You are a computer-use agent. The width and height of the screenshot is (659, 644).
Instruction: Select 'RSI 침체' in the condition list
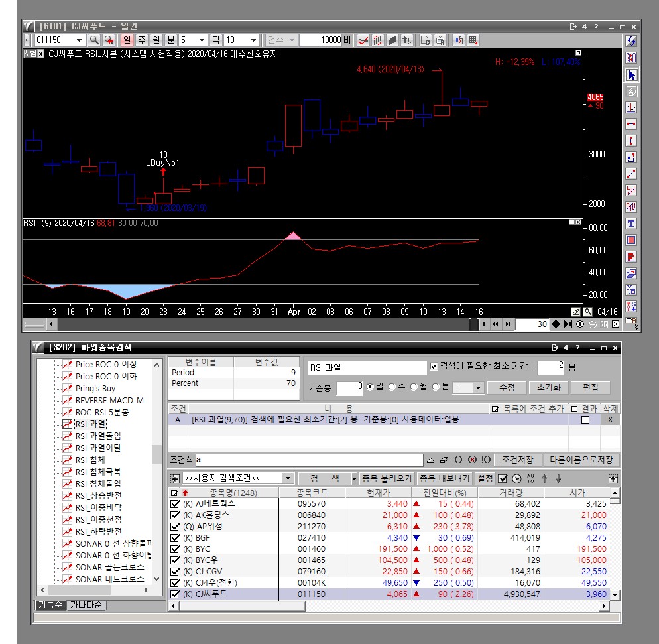pos(90,460)
